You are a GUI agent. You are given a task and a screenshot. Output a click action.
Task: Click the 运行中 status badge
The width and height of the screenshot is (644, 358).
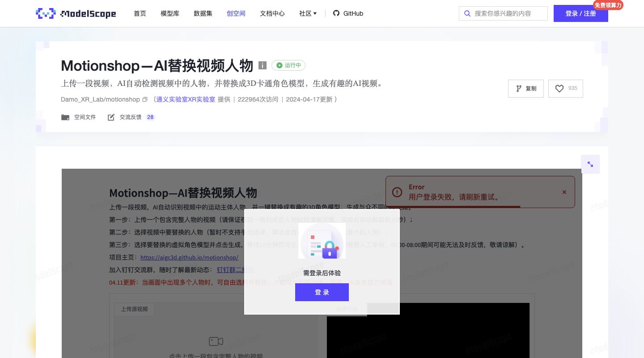(x=288, y=65)
